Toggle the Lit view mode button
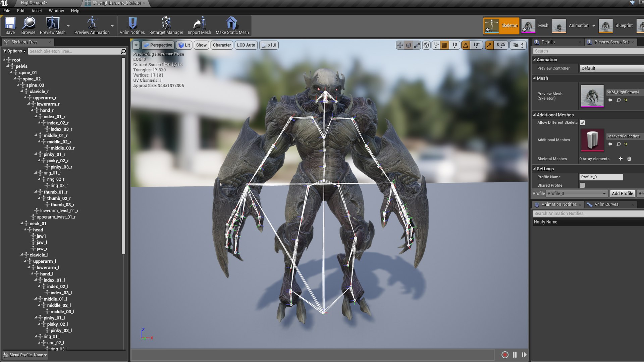The width and height of the screenshot is (644, 362). tap(184, 45)
